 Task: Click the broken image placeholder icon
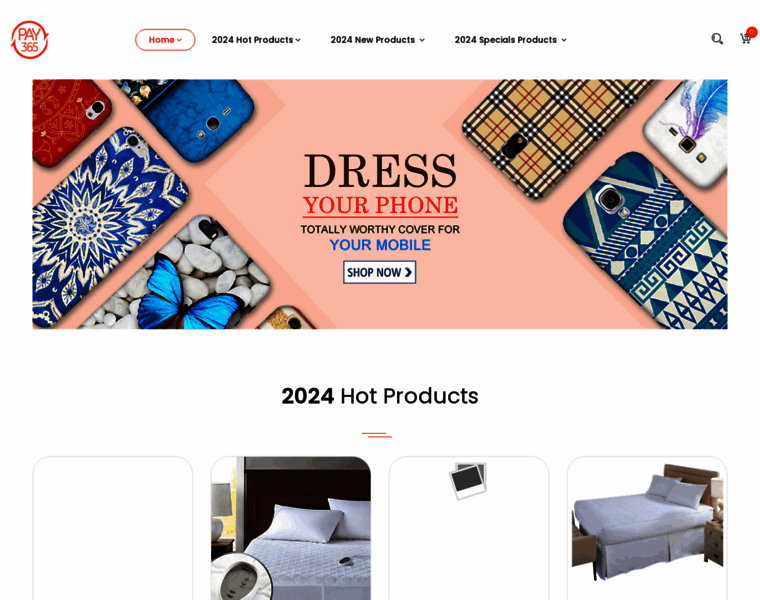pos(468,480)
